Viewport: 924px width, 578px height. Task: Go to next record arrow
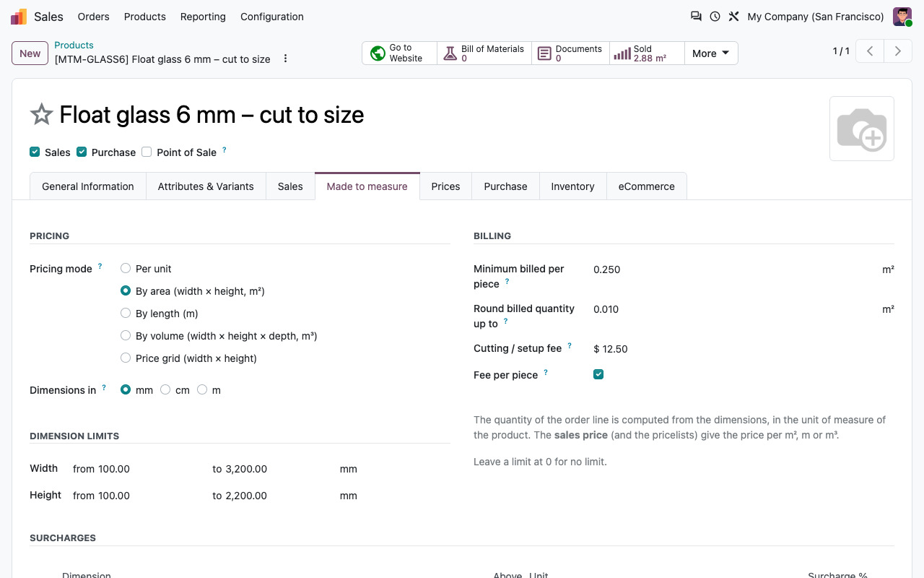[x=898, y=51]
